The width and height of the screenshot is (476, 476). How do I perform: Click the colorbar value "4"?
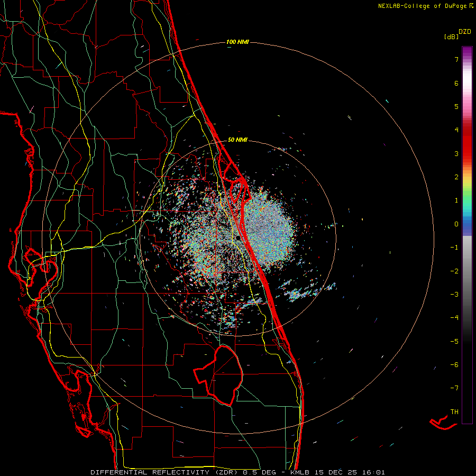click(x=456, y=130)
